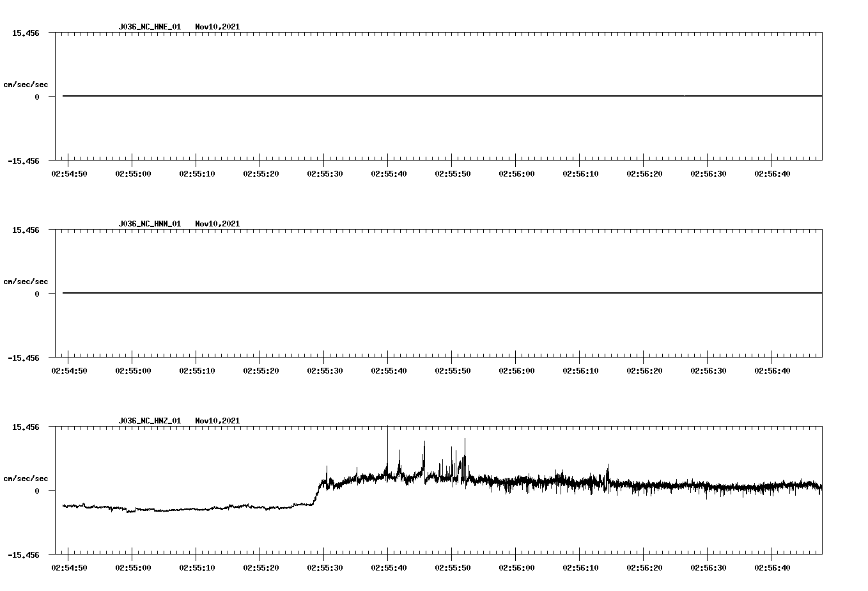This screenshot has width=868, height=591.
Task: Click the cm/sec/sec unit label of HNE plot
Action: tap(26, 84)
